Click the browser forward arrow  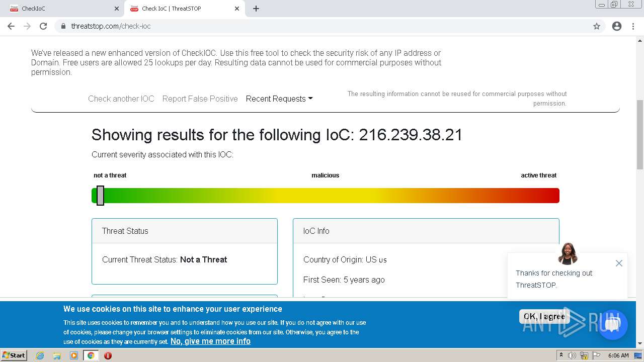tap(27, 26)
